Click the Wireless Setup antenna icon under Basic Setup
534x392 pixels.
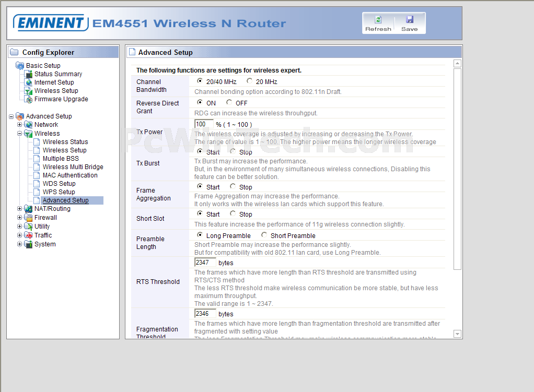[x=29, y=91]
